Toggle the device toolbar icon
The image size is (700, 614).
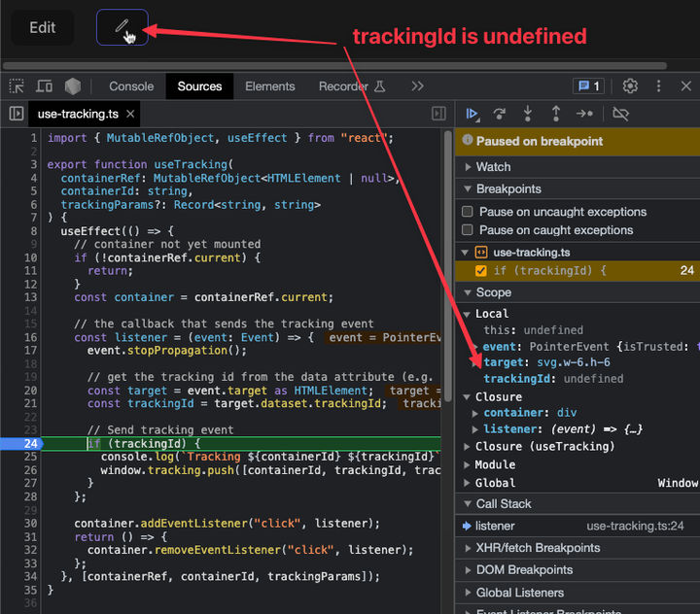coord(45,86)
